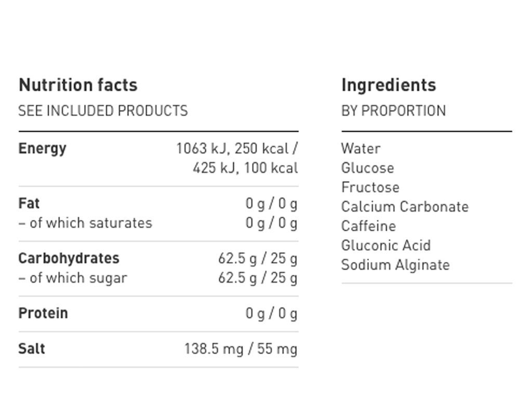
Task: Click the Water ingredient
Action: click(361, 149)
